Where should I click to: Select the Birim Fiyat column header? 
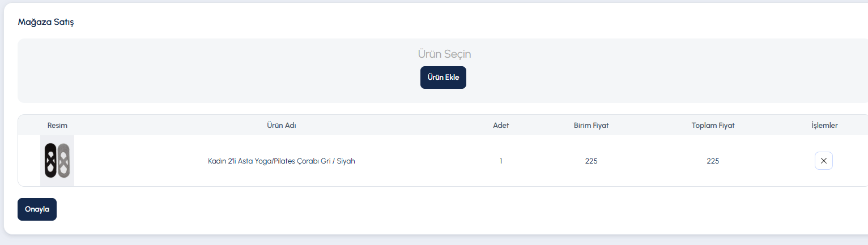coord(591,126)
